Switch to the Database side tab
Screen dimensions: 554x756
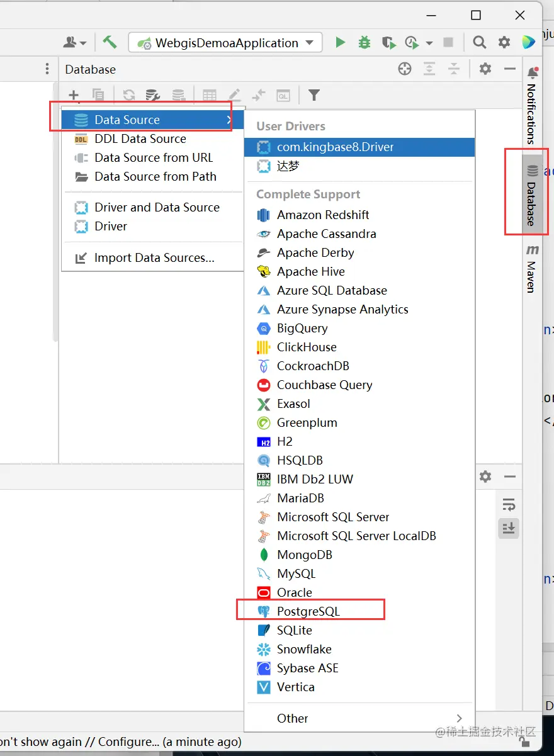[532, 195]
